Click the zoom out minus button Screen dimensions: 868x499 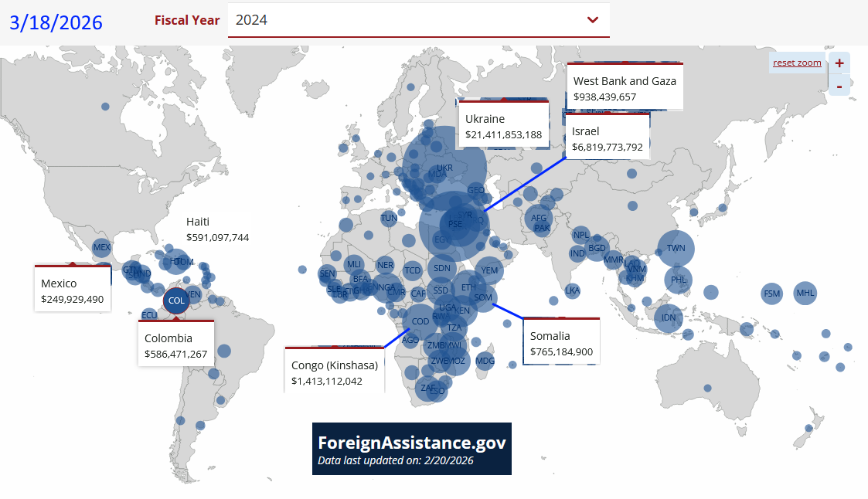pyautogui.click(x=839, y=86)
